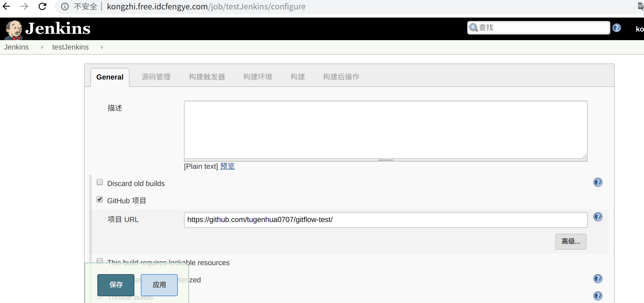Click the Jenkins butler logo

tap(14, 30)
